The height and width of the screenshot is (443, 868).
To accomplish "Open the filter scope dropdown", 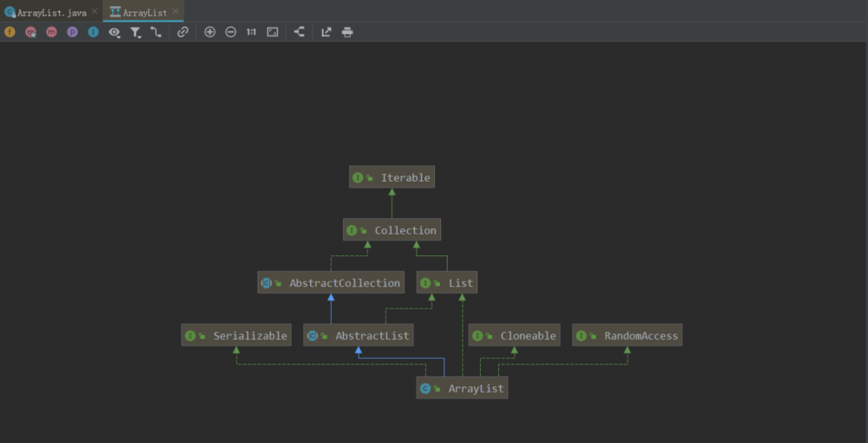I will [135, 32].
